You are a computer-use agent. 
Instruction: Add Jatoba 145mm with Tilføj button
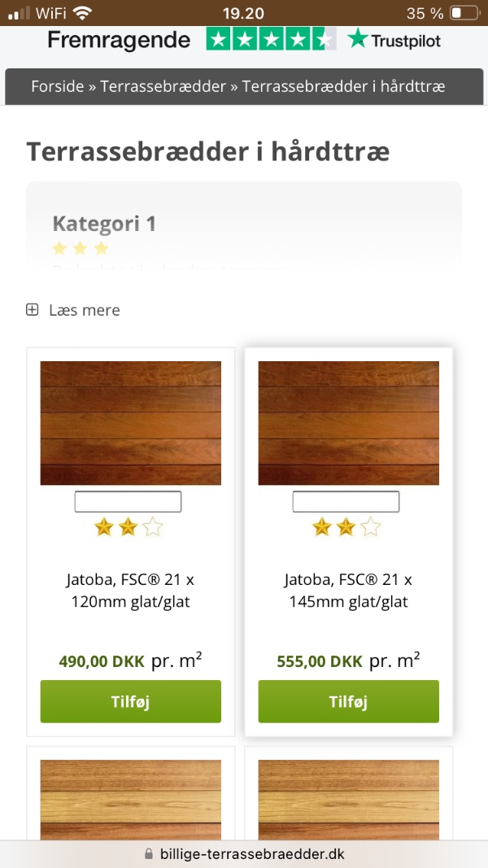pyautogui.click(x=349, y=701)
